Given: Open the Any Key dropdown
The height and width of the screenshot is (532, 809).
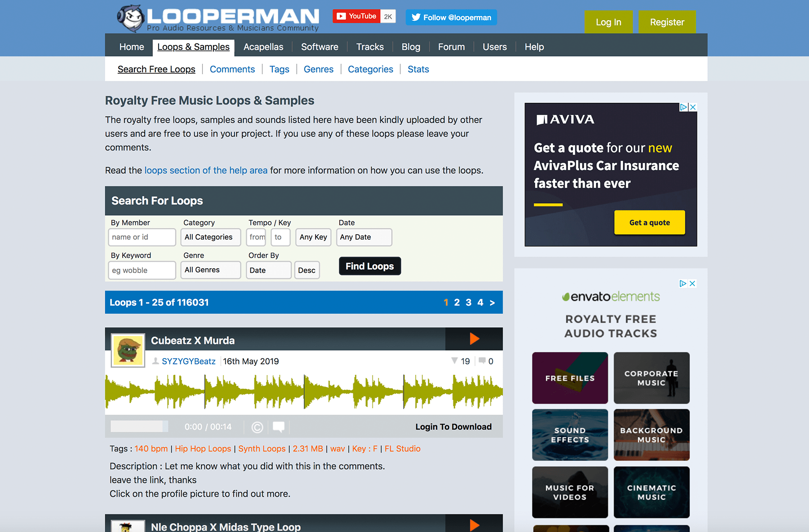Looking at the screenshot, I should coord(314,237).
